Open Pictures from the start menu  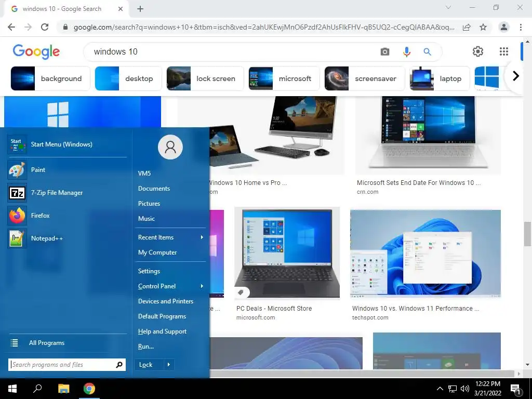click(x=149, y=204)
